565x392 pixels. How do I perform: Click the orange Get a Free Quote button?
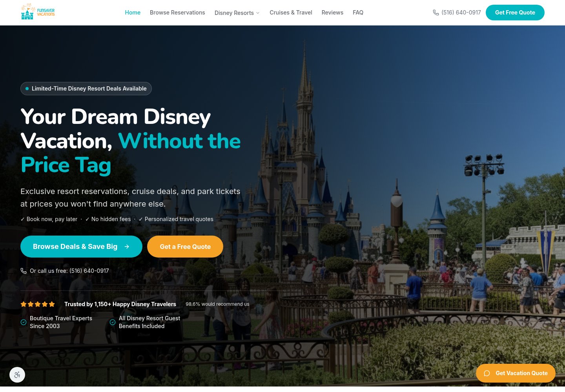tap(185, 247)
